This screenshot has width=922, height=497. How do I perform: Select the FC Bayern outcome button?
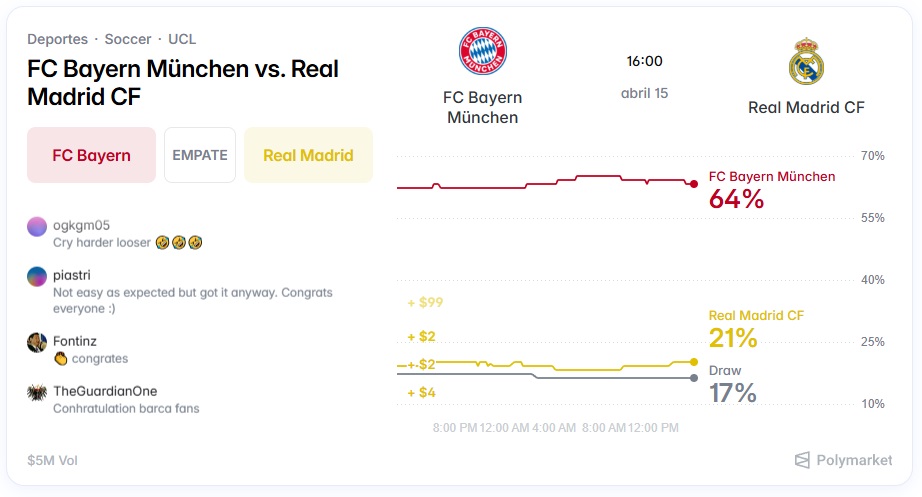tap(91, 155)
